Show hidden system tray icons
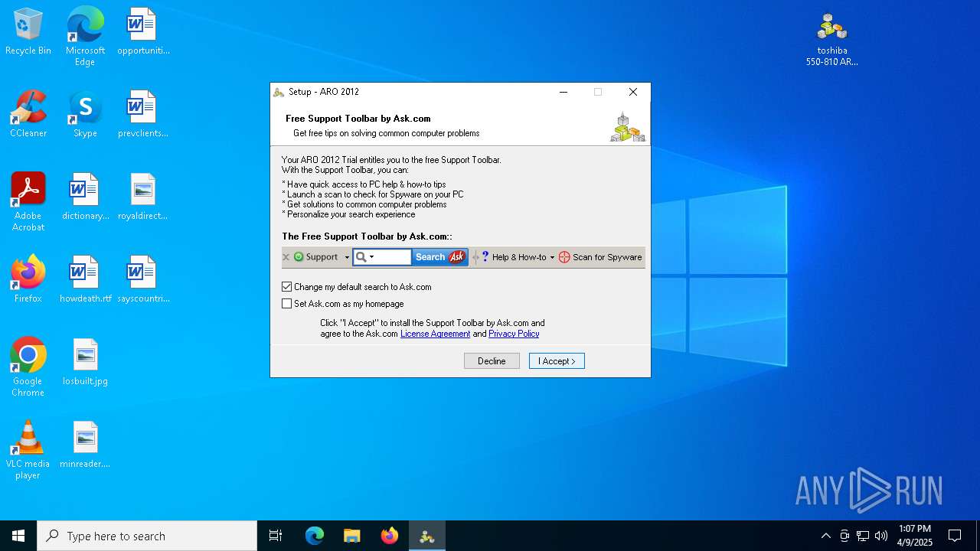 click(x=825, y=536)
